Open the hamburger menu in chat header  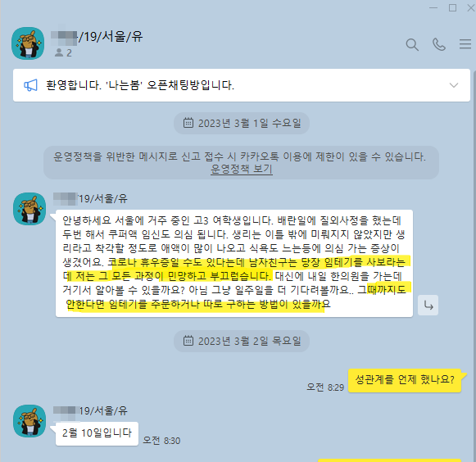[x=465, y=44]
